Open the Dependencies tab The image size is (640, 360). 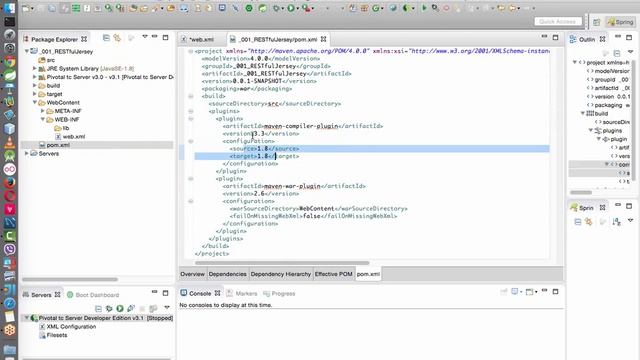click(x=227, y=274)
